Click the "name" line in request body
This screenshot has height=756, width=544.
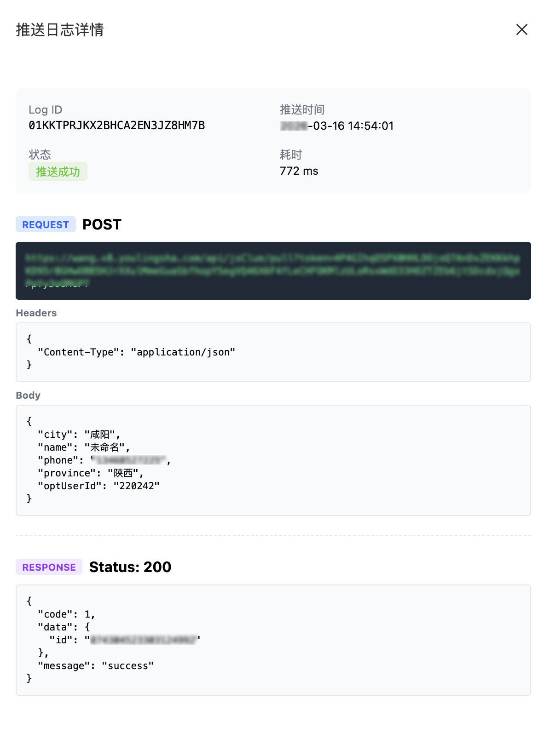click(x=84, y=447)
